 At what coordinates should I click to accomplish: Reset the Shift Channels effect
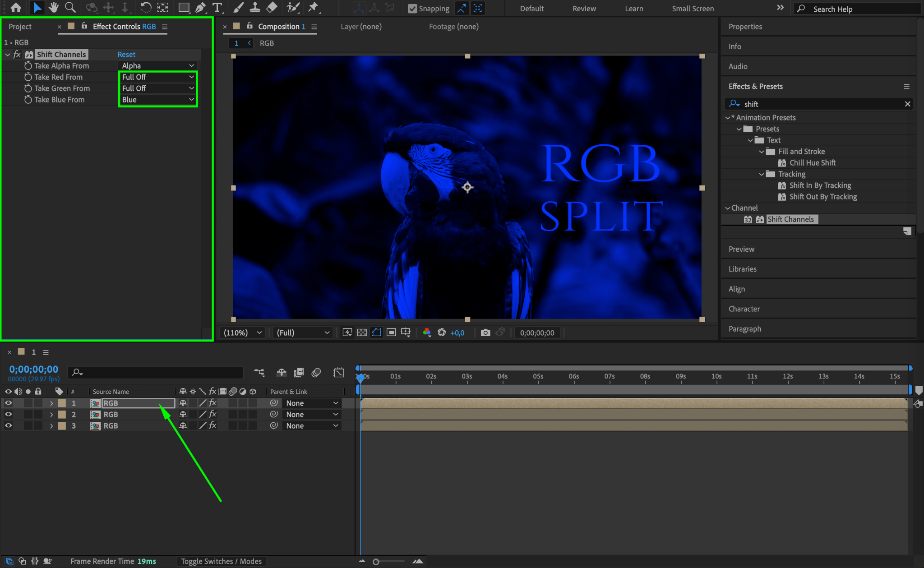pyautogui.click(x=126, y=55)
